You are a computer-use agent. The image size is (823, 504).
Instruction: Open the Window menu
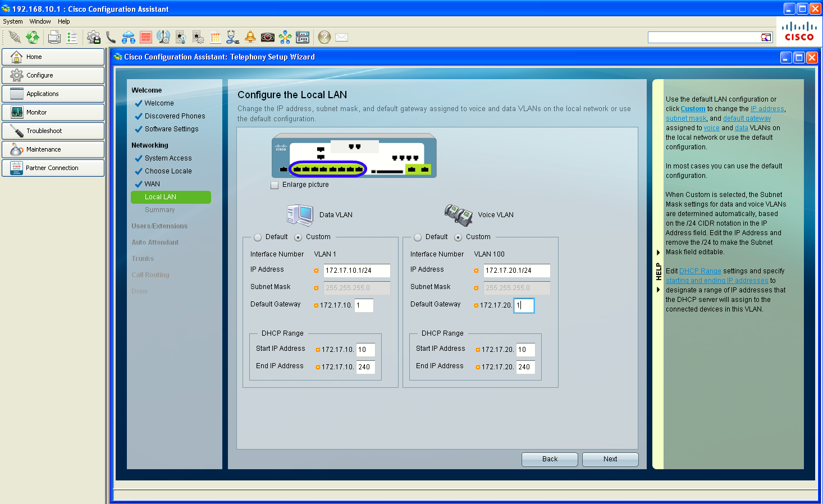pyautogui.click(x=40, y=21)
